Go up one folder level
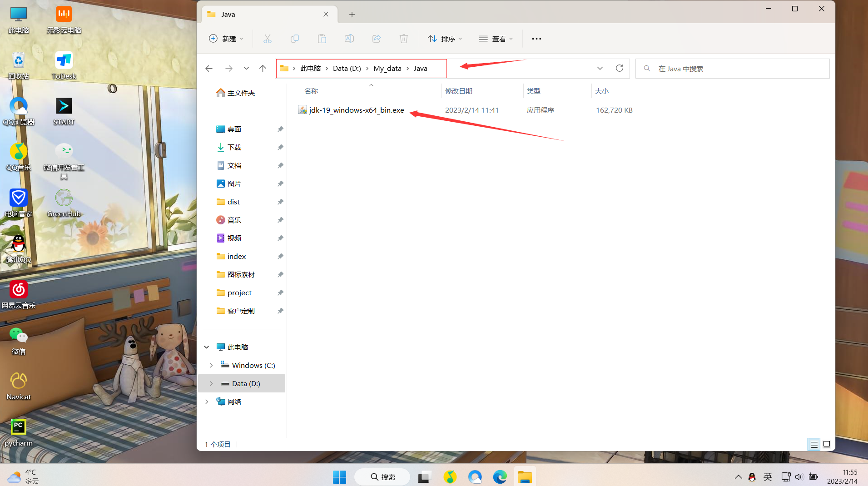This screenshot has width=868, height=486. coord(263,68)
